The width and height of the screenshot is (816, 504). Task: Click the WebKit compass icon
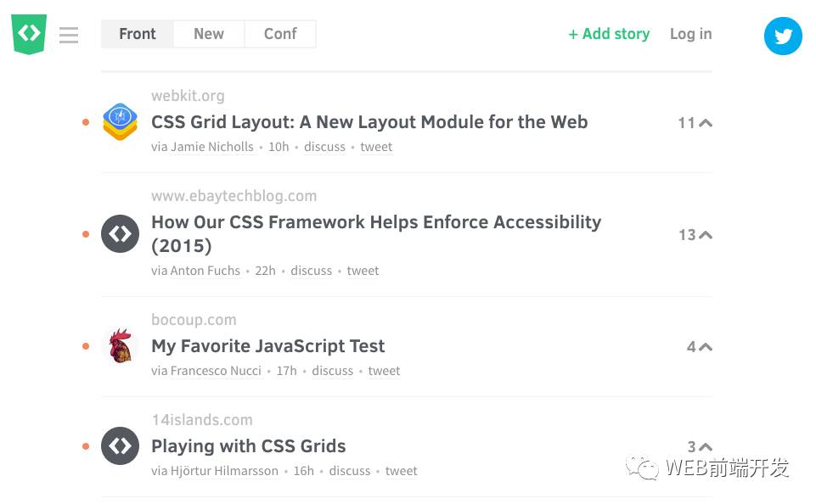coord(120,122)
